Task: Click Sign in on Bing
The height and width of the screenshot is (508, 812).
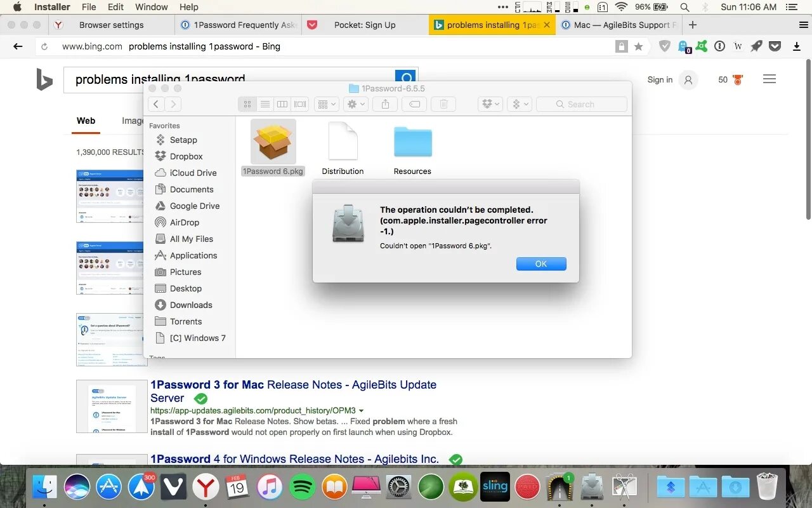Action: tap(660, 80)
